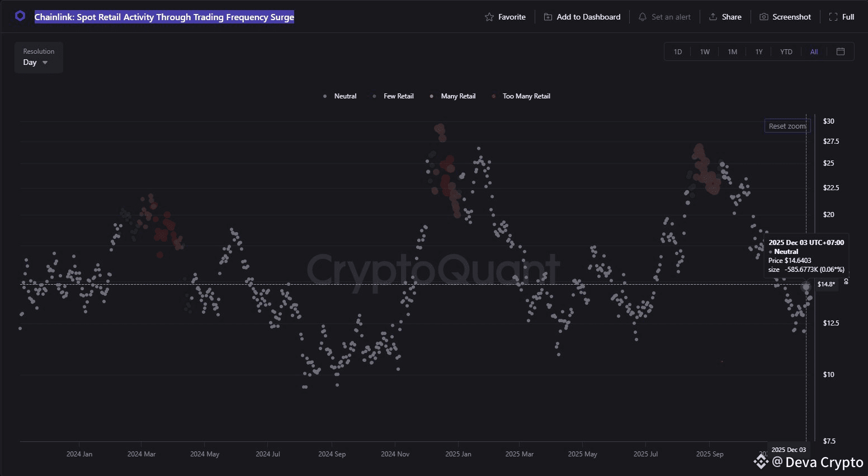Click the Share upload icon
This screenshot has height=476, width=868.
click(713, 17)
